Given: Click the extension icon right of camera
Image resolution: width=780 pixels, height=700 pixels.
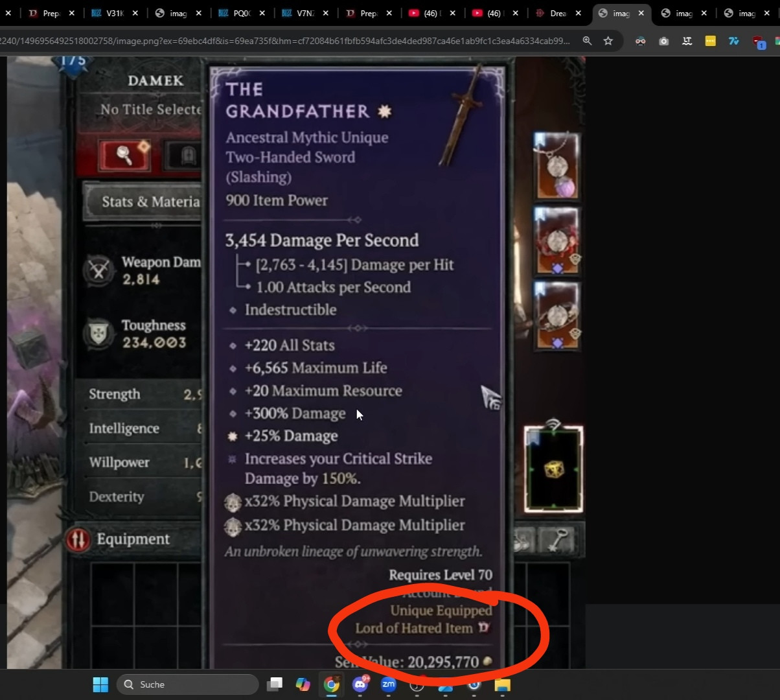Looking at the screenshot, I should (x=687, y=41).
